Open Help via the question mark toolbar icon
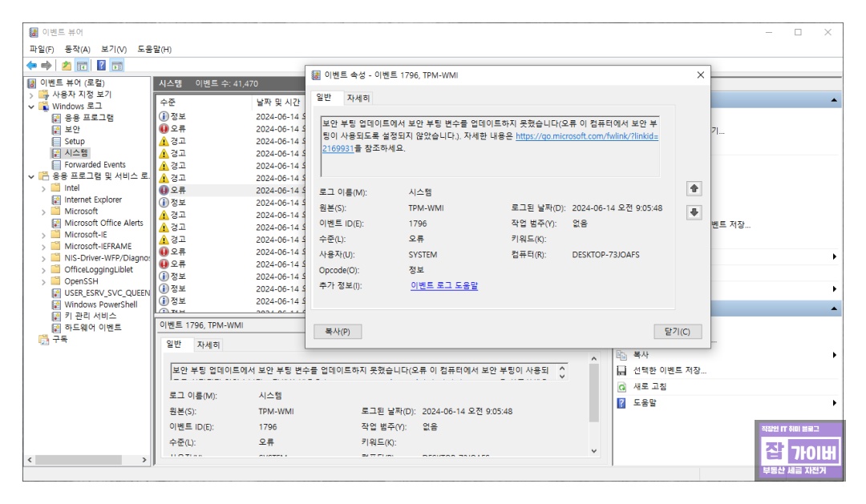 tap(102, 65)
